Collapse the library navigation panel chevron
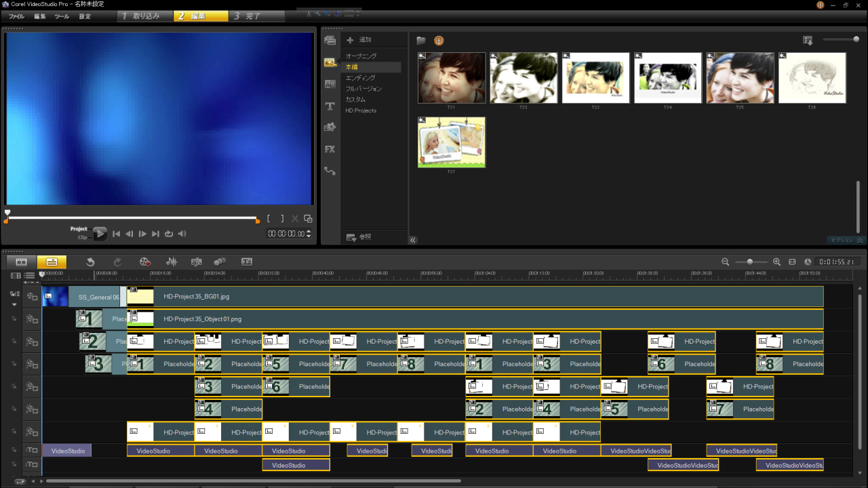This screenshot has height=488, width=868. 413,239
